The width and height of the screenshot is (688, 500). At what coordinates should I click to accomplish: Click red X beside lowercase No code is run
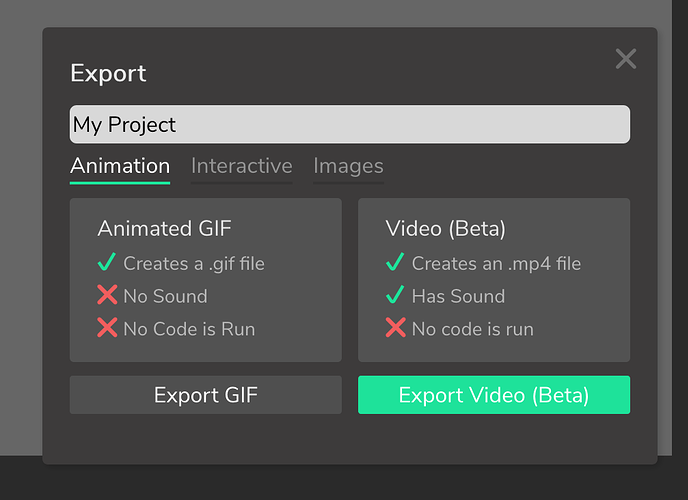point(395,328)
